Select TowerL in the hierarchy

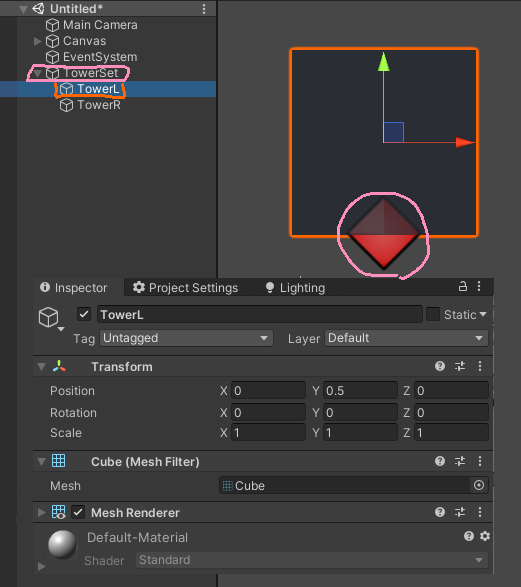98,89
